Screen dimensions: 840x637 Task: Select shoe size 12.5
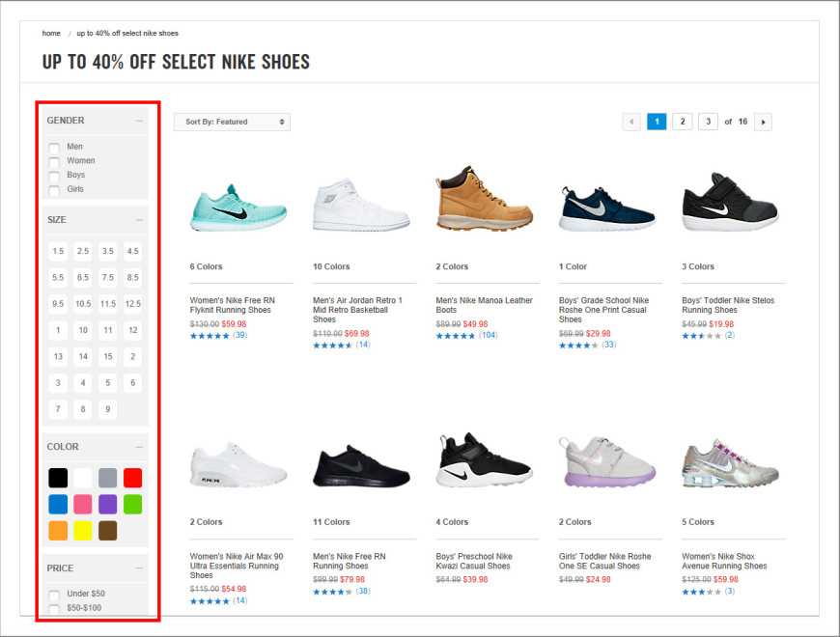coord(133,303)
